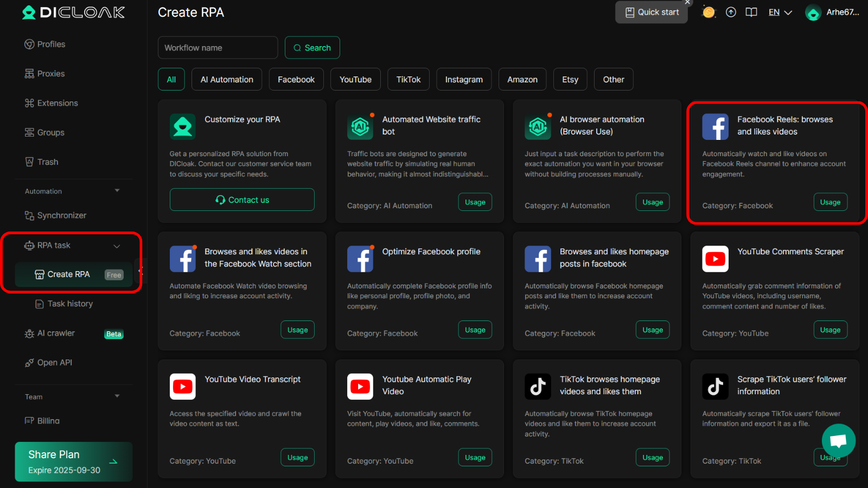Open the Trash
Image resolution: width=868 pixels, height=488 pixels.
[x=42, y=162]
